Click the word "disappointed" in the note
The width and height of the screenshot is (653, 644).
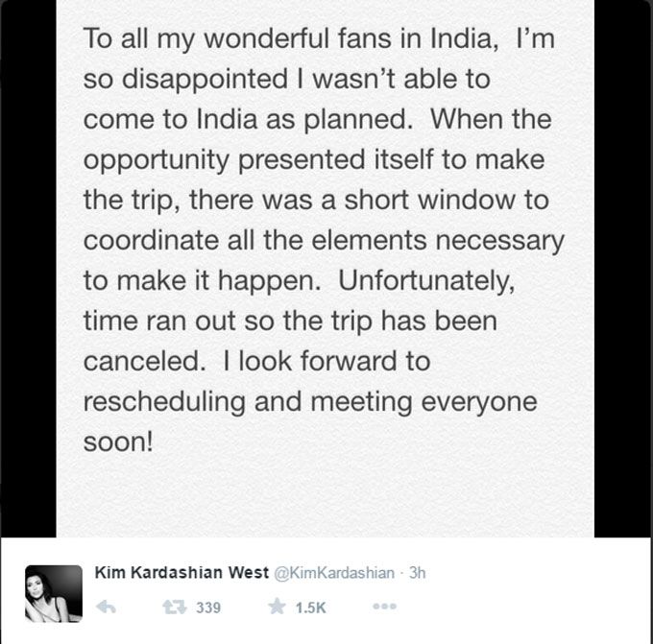[205, 81]
